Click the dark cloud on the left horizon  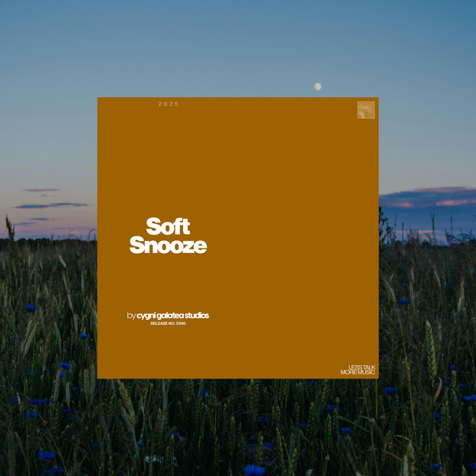tap(51, 205)
